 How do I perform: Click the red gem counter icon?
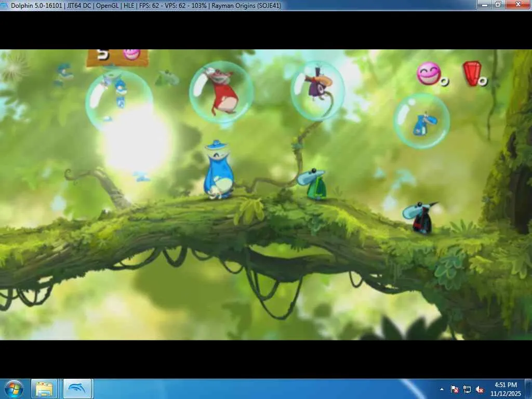point(472,73)
